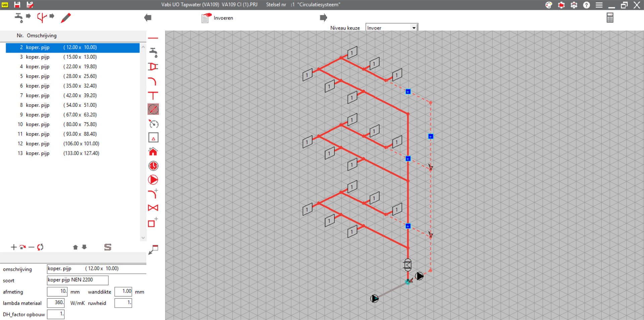644x320 pixels.
Task: Click the list scrollbar down arrow
Action: pyautogui.click(x=143, y=238)
